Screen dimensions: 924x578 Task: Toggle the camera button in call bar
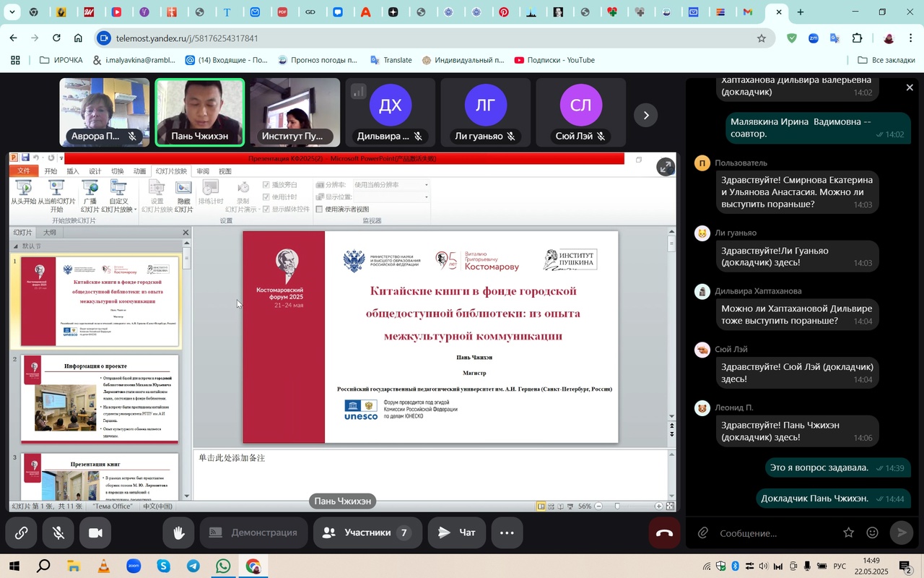click(x=95, y=533)
